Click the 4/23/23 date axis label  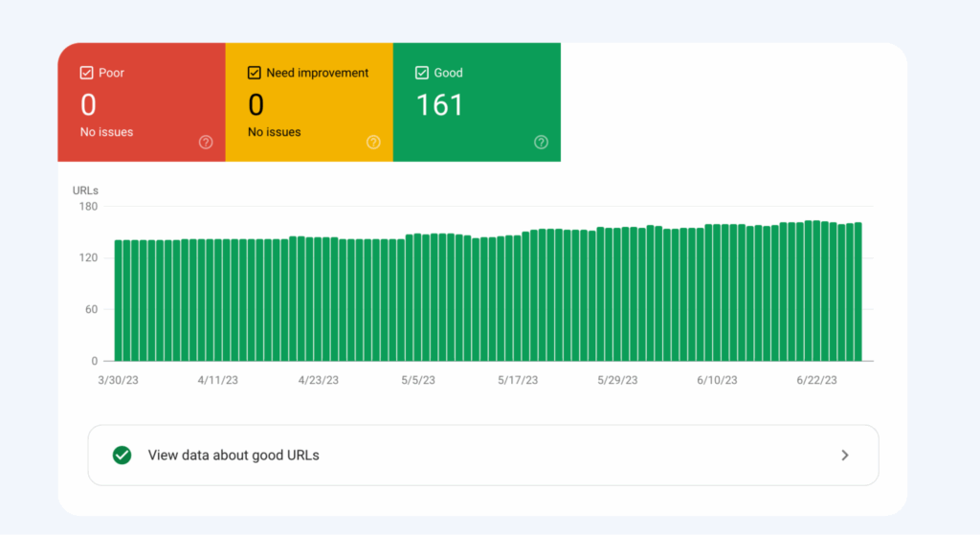[318, 380]
